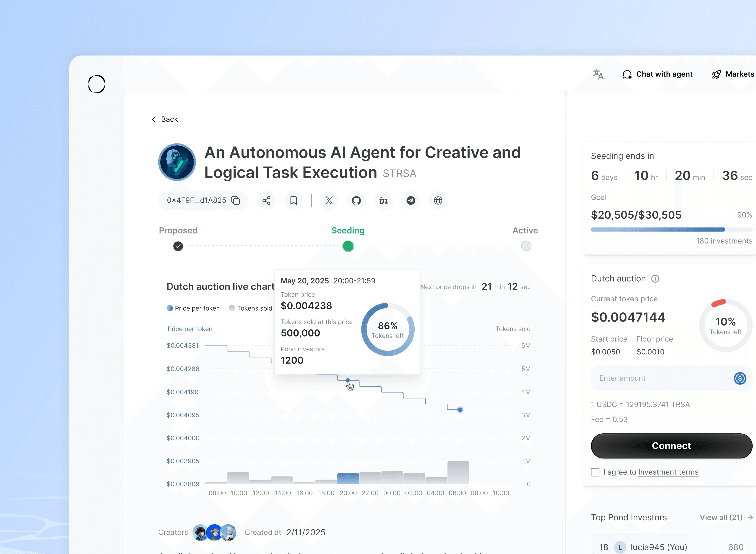Share this agent page
Viewport: 756px width, 554px height.
point(266,201)
